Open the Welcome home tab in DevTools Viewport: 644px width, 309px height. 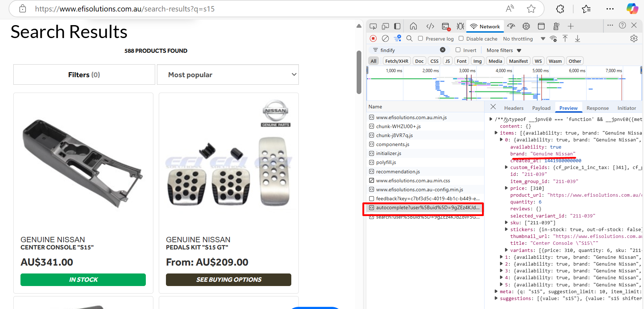pos(413,26)
